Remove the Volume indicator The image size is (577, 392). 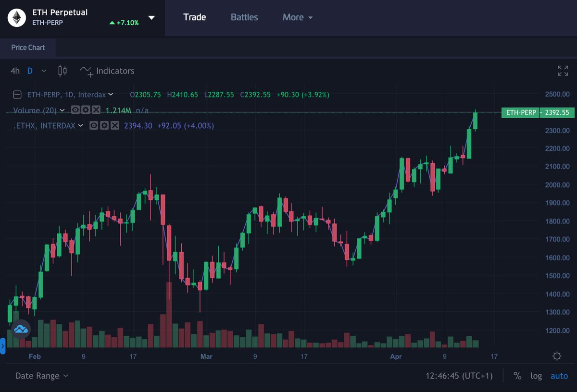[x=96, y=110]
